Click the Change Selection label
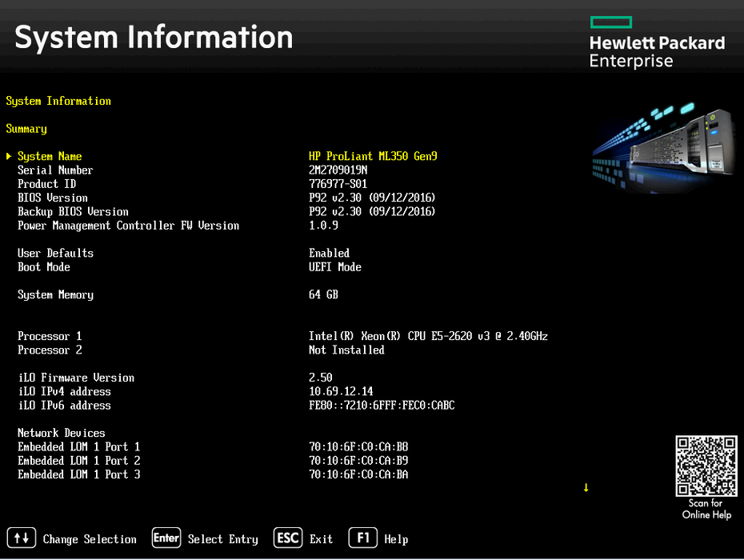Image resolution: width=744 pixels, height=560 pixels. click(x=90, y=539)
